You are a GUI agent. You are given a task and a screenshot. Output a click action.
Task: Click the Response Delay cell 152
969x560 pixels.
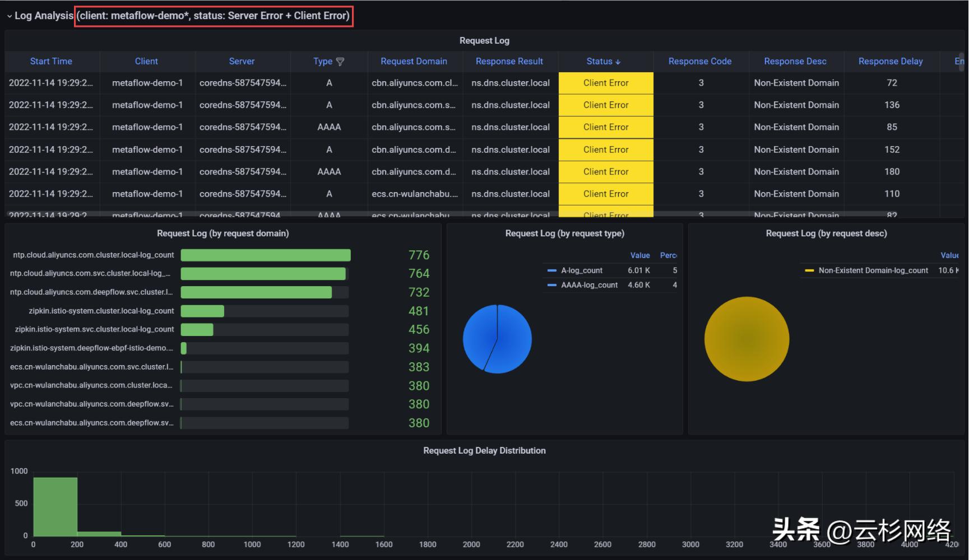click(x=892, y=150)
